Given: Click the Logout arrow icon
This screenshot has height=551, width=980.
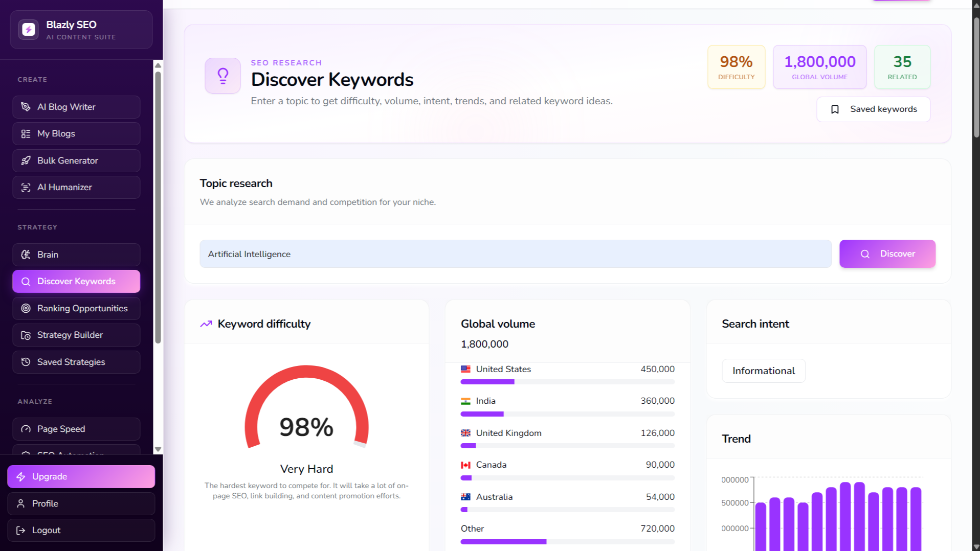Looking at the screenshot, I should pos(20,531).
